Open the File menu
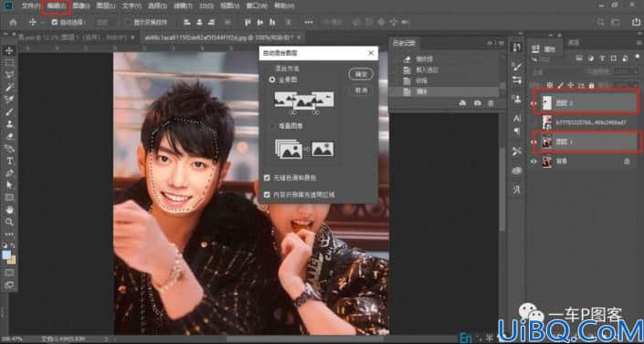Screen dimensions: 644x344 [x=30, y=5]
